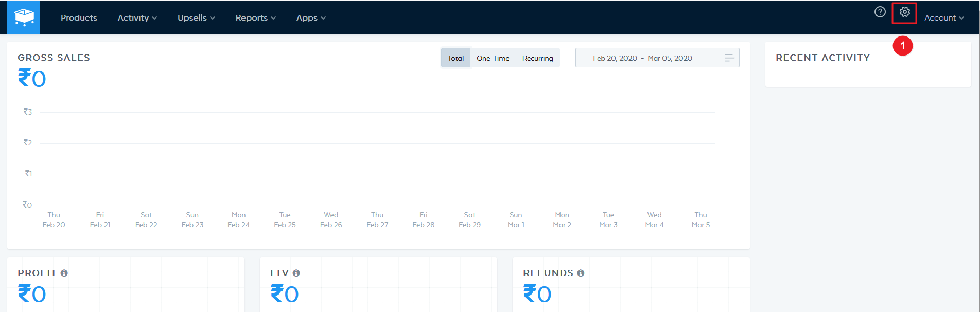This screenshot has height=312, width=980.
Task: Switch chart to One-Time sales
Action: tap(493, 58)
